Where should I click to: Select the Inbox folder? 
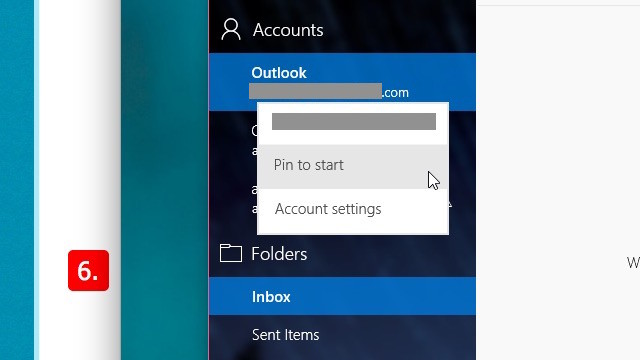(x=342, y=296)
